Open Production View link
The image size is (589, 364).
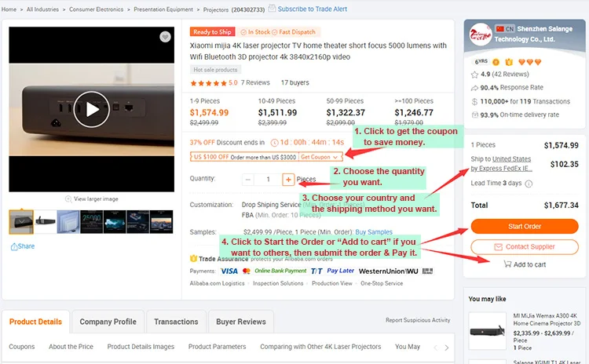coord(332,283)
